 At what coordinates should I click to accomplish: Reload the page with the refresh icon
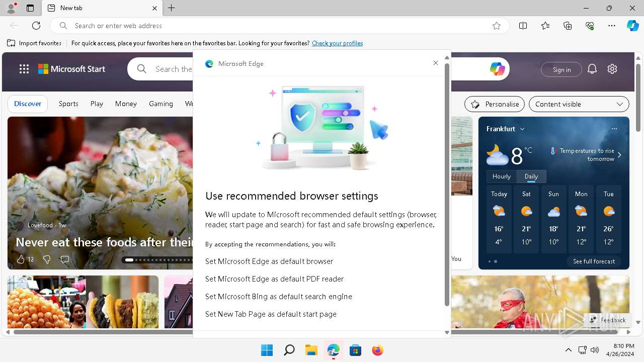point(36,26)
